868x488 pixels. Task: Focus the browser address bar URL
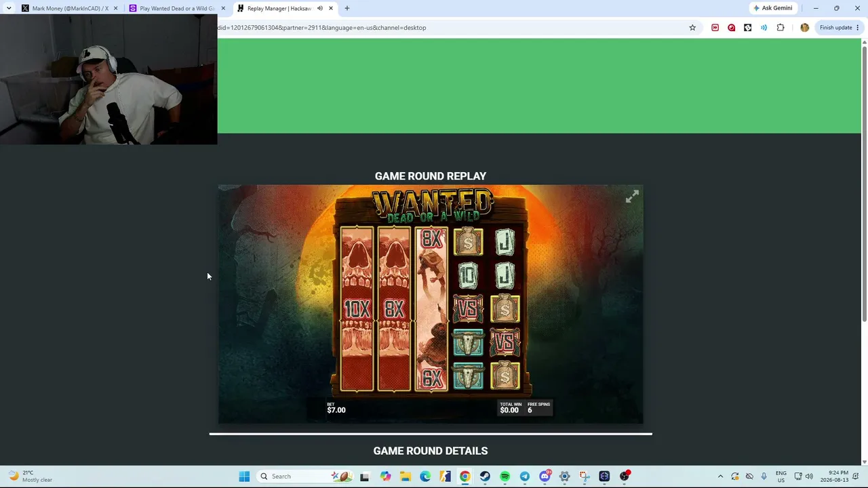(322, 28)
